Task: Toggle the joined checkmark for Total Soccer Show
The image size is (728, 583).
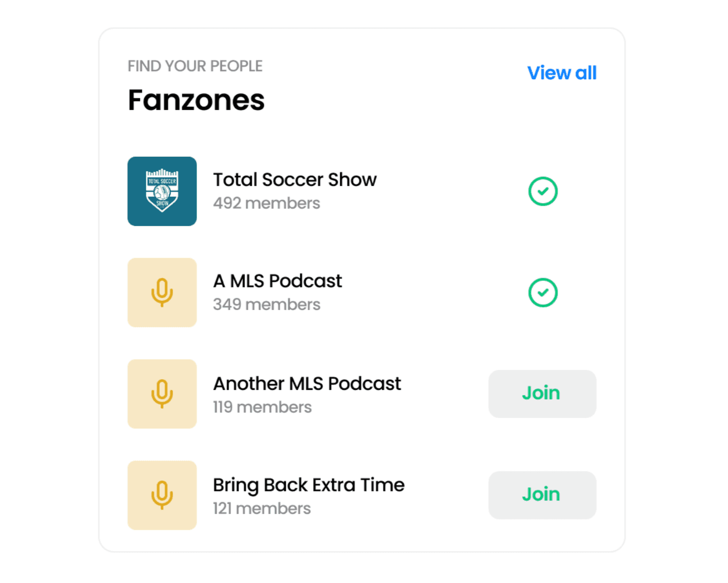Action: (543, 191)
